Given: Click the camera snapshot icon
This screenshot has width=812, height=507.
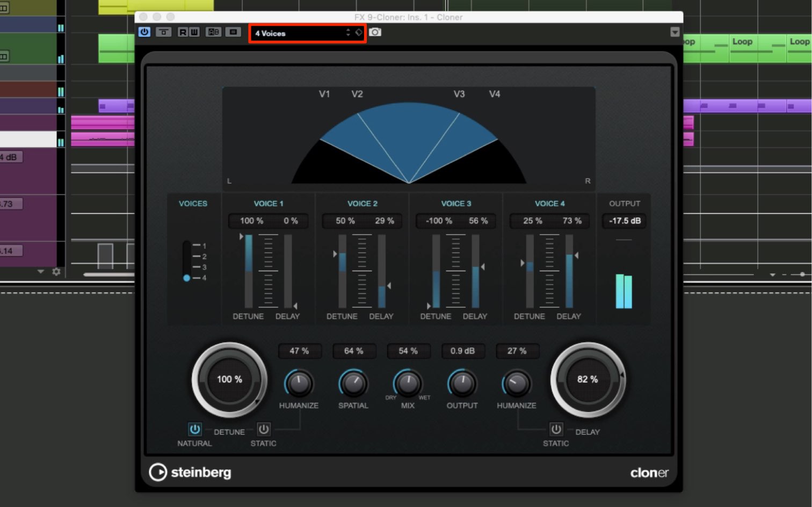Looking at the screenshot, I should coord(375,32).
